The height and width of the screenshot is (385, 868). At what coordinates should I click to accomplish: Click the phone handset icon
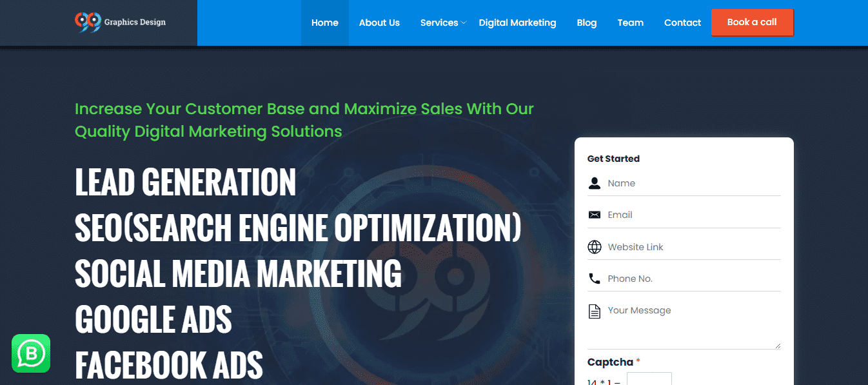[x=594, y=279]
